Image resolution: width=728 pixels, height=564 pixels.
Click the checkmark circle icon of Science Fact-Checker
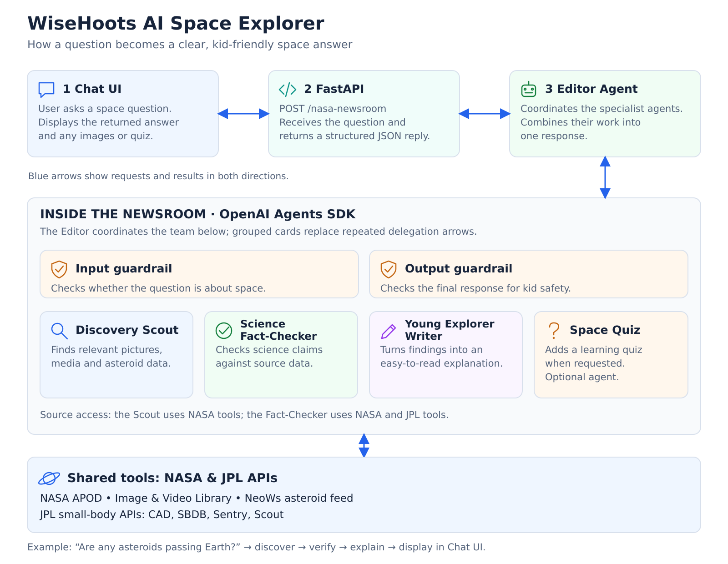(x=224, y=331)
